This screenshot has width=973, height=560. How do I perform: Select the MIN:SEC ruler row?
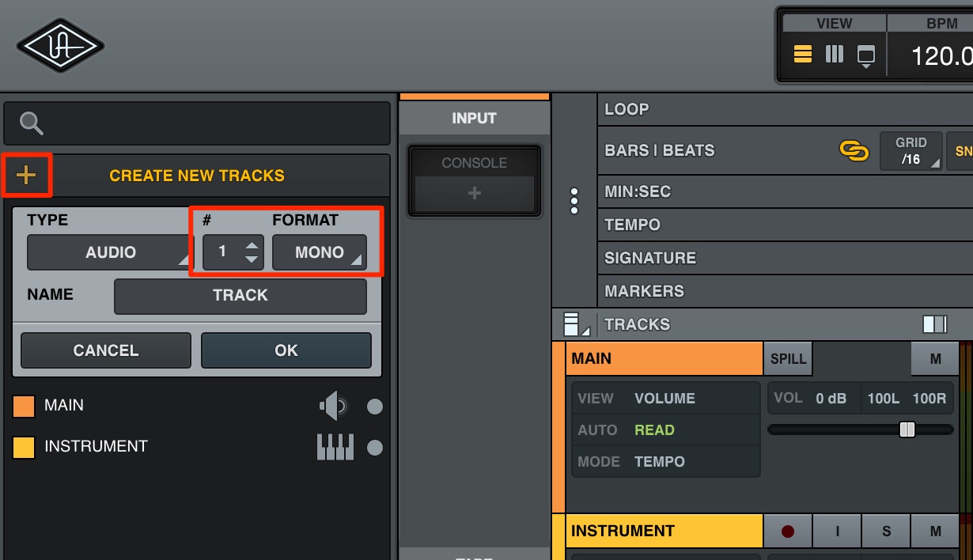click(785, 191)
